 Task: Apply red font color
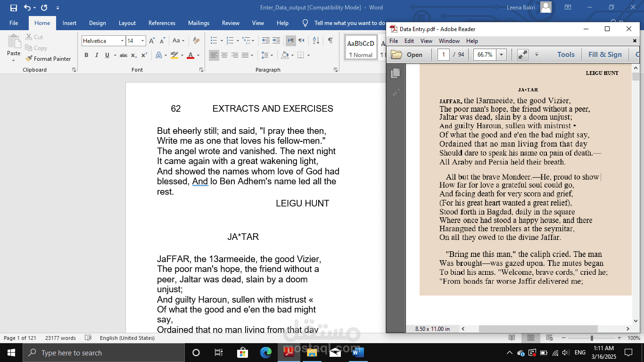pos(190,55)
